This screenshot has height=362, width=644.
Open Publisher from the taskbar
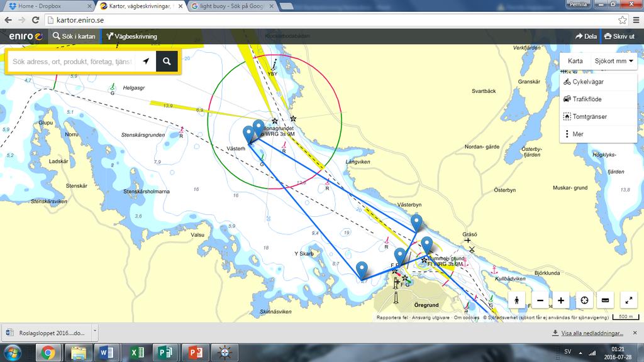pos(165,353)
